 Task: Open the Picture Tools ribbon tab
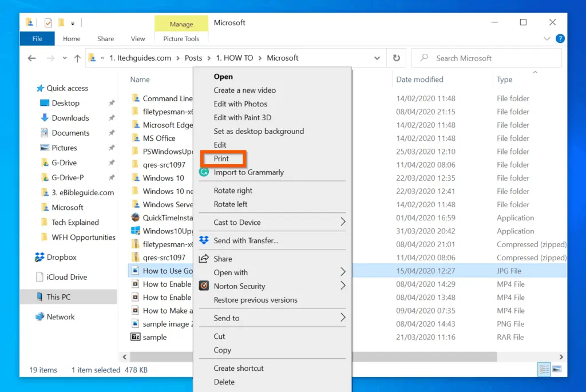click(181, 38)
